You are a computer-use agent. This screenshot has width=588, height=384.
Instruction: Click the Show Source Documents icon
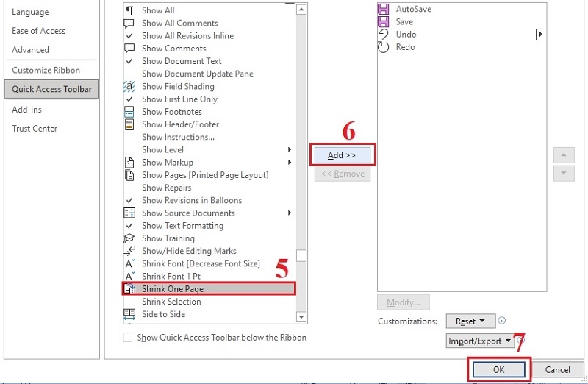(x=129, y=213)
